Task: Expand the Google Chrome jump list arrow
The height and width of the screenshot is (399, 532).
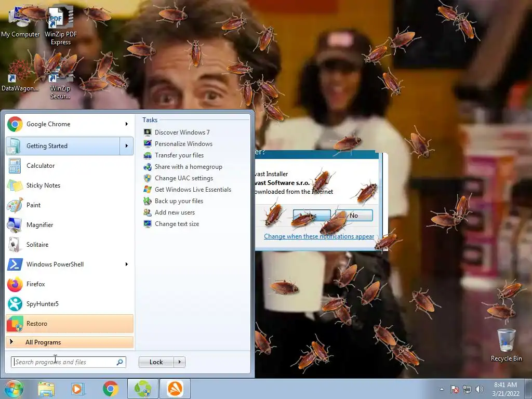Action: tap(127, 124)
